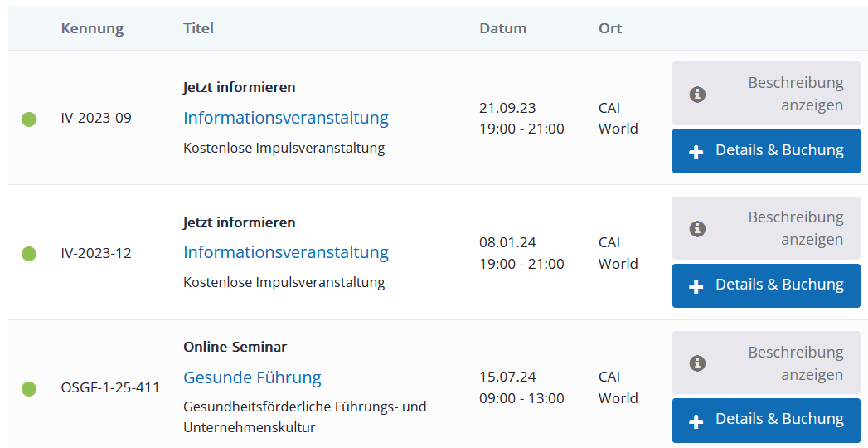Click the Titel column header
The image size is (868, 448).
(x=198, y=28)
